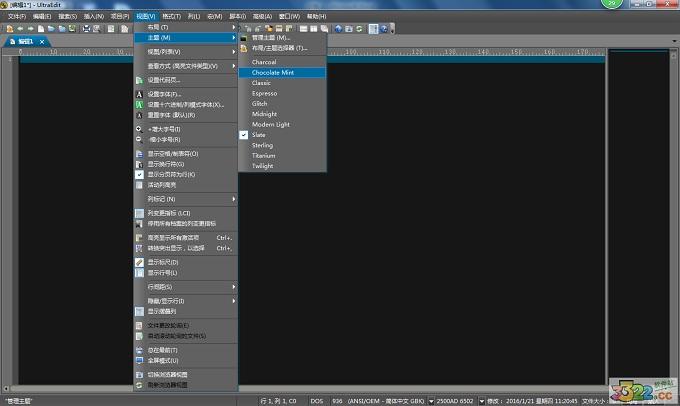Image resolution: width=680 pixels, height=406 pixels.
Task: Select the Titanium theme
Action: point(282,155)
